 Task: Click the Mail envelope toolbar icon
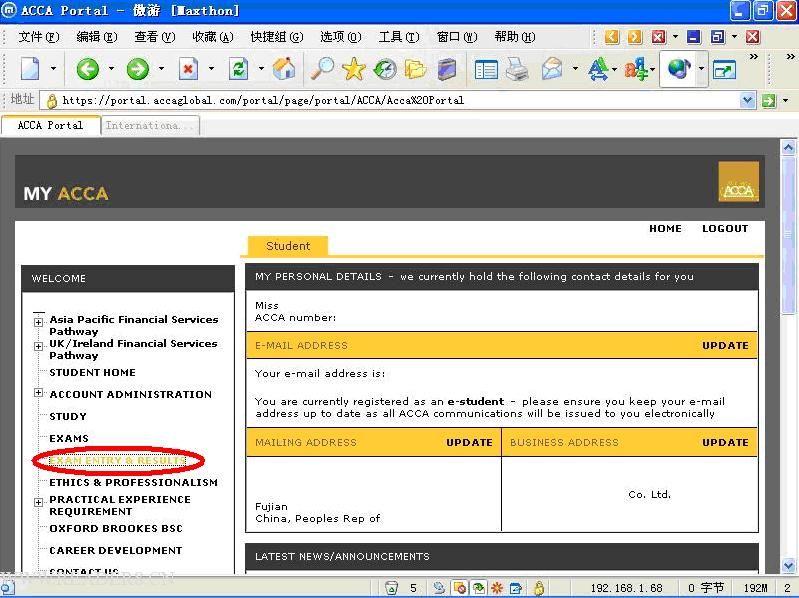(552, 69)
